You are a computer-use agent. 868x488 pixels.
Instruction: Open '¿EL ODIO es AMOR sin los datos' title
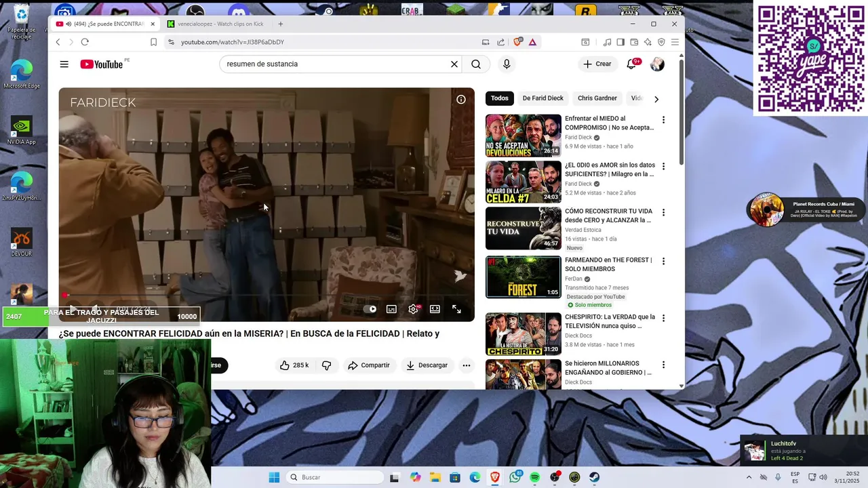coord(610,169)
